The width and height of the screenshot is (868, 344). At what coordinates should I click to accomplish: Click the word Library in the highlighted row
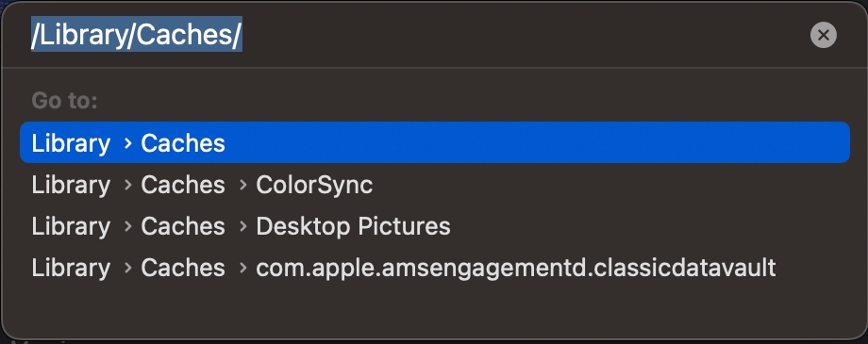click(x=71, y=144)
